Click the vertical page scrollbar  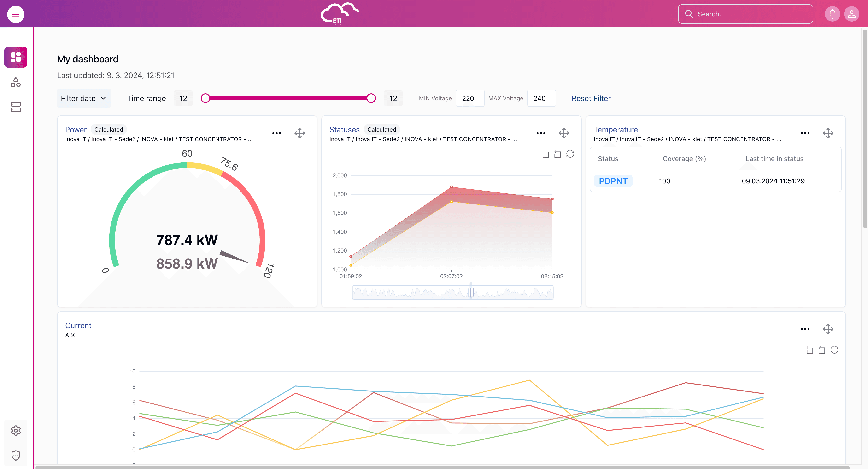point(865,129)
